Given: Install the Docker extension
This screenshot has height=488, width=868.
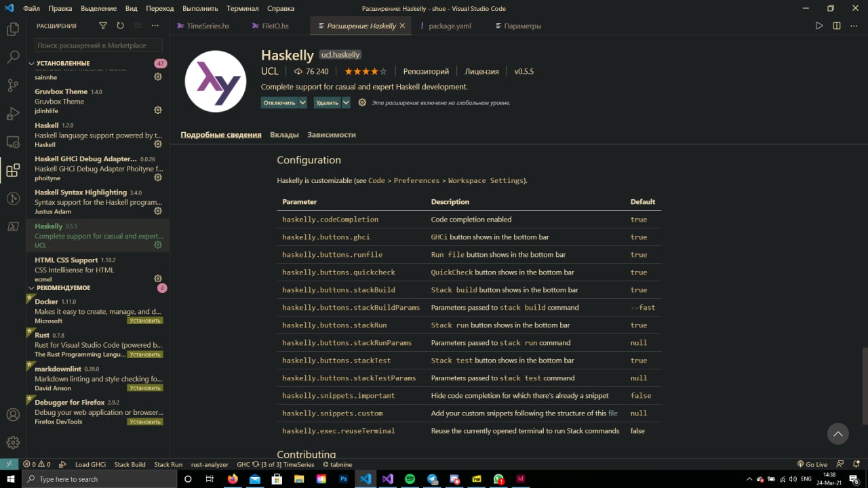Looking at the screenshot, I should click(144, 321).
